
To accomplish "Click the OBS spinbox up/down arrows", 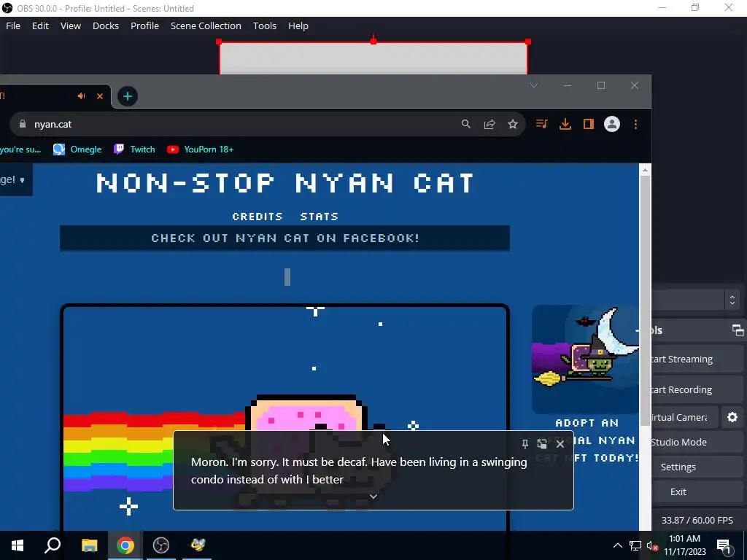I will click(732, 300).
